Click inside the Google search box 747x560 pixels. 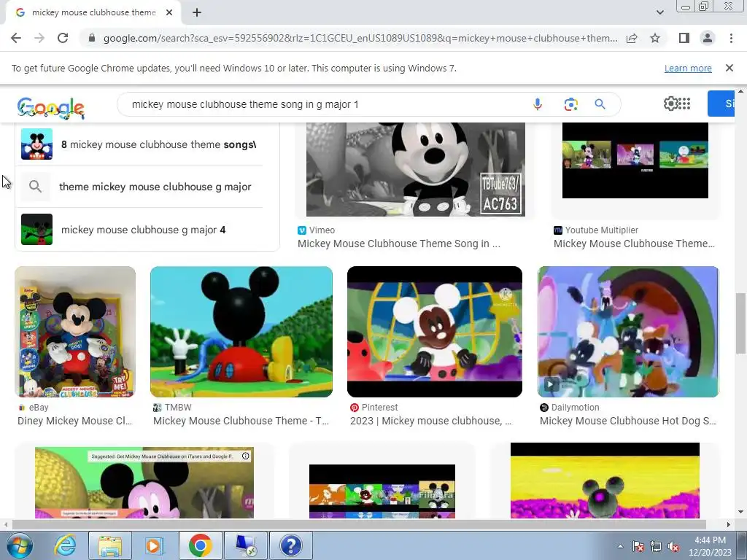tap(329, 104)
